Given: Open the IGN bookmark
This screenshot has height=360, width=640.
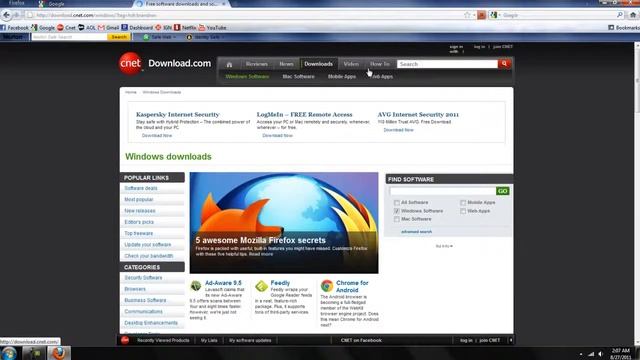Looking at the screenshot, I should tap(164, 28).
